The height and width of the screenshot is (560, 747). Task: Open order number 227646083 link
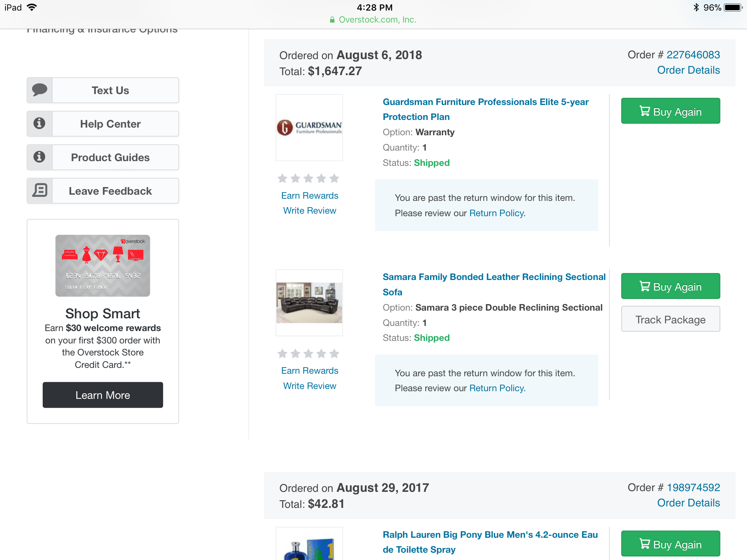pyautogui.click(x=693, y=55)
